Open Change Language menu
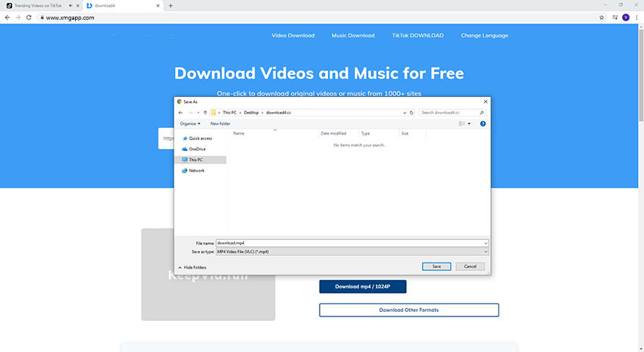644x352 pixels. [485, 36]
